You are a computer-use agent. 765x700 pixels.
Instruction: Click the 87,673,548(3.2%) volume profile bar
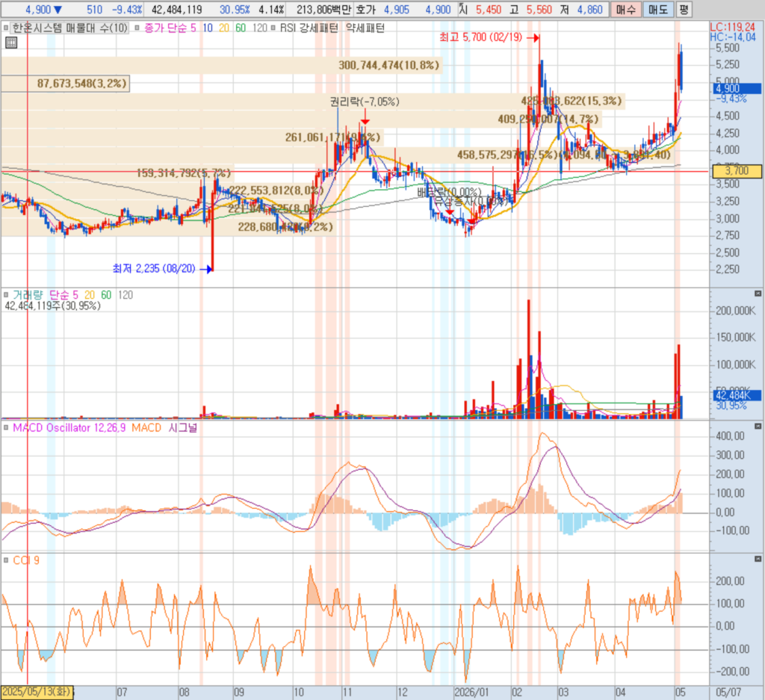tap(66, 84)
